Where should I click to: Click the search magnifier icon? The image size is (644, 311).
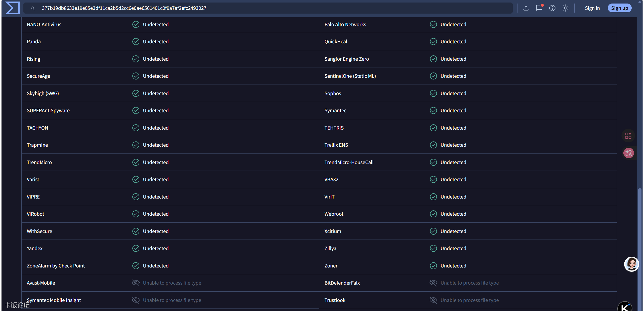click(33, 8)
